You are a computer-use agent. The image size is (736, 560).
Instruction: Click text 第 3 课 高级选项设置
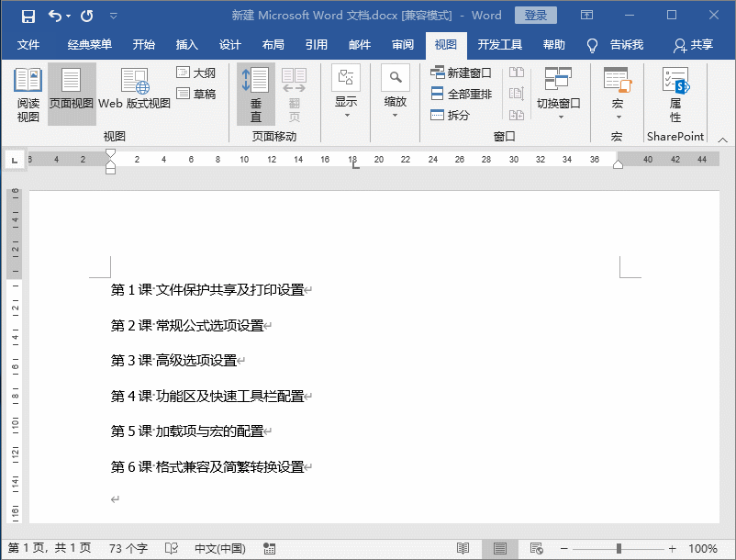coord(173,361)
